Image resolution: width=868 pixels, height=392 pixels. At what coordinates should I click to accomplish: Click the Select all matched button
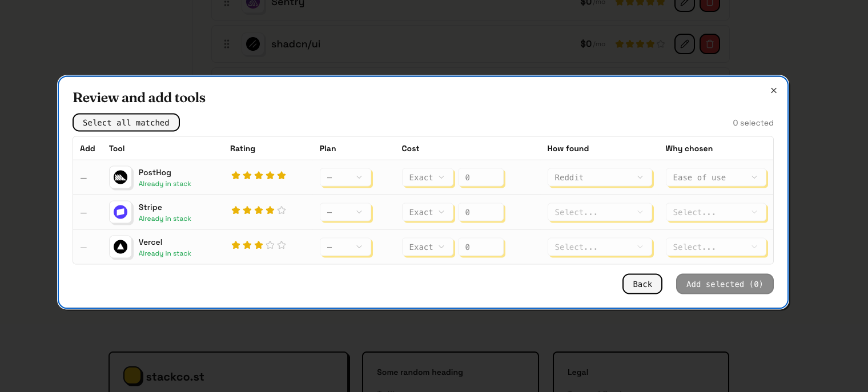(126, 122)
